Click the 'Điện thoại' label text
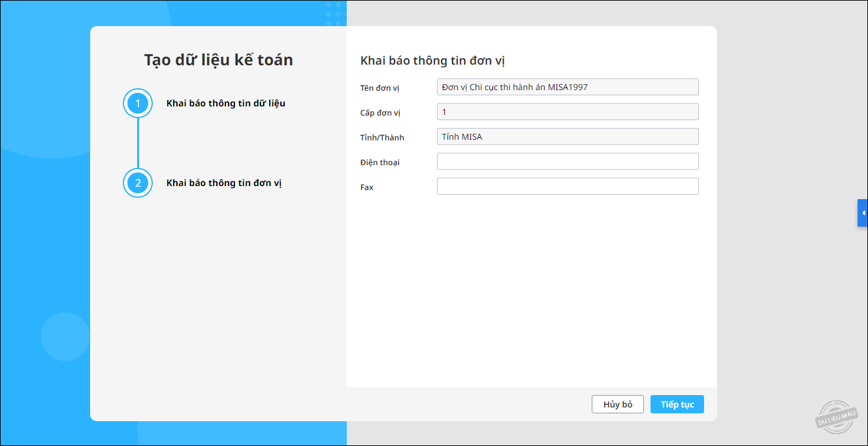Image resolution: width=868 pixels, height=446 pixels. tap(379, 163)
